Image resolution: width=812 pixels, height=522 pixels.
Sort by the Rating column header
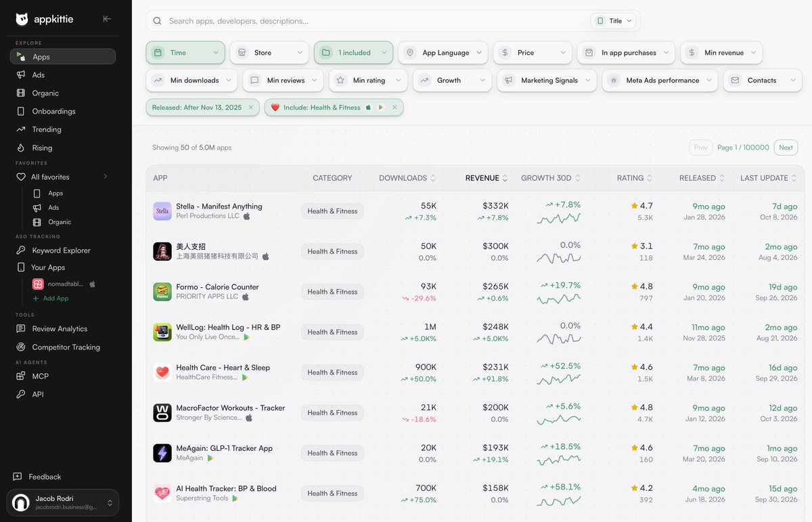(635, 178)
